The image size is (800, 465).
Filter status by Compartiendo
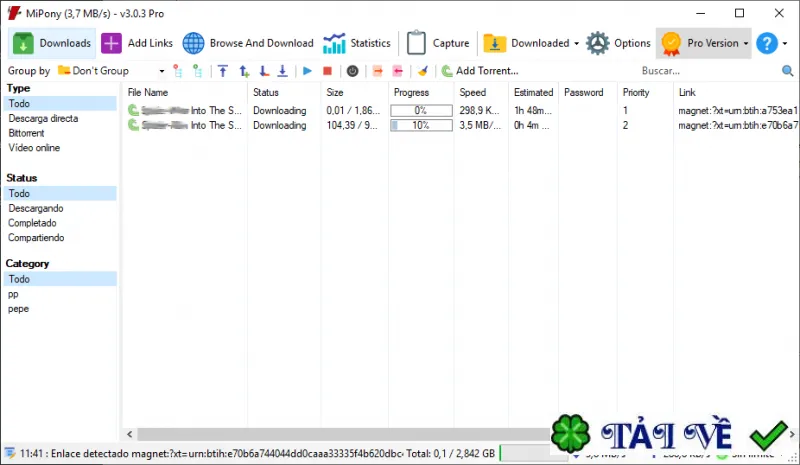pyautogui.click(x=36, y=238)
